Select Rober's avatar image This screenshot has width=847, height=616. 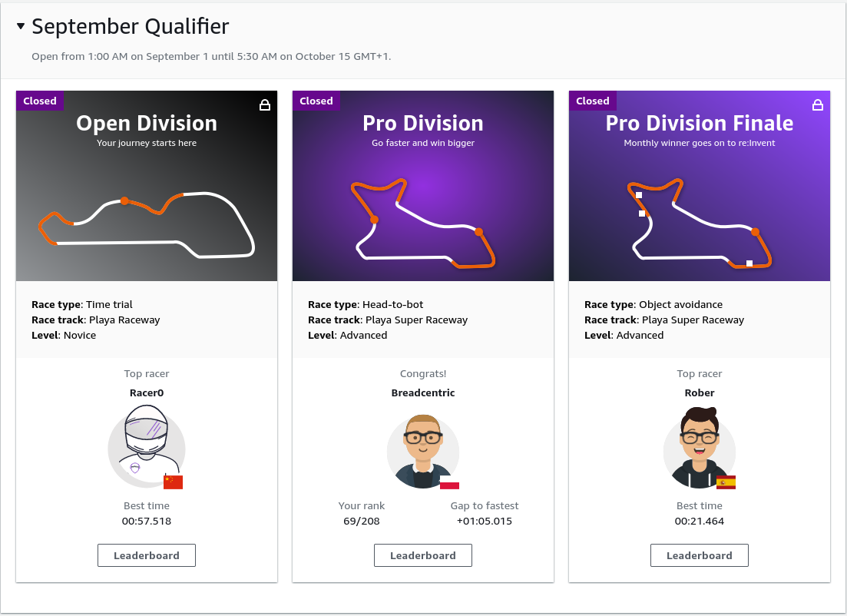coord(699,448)
